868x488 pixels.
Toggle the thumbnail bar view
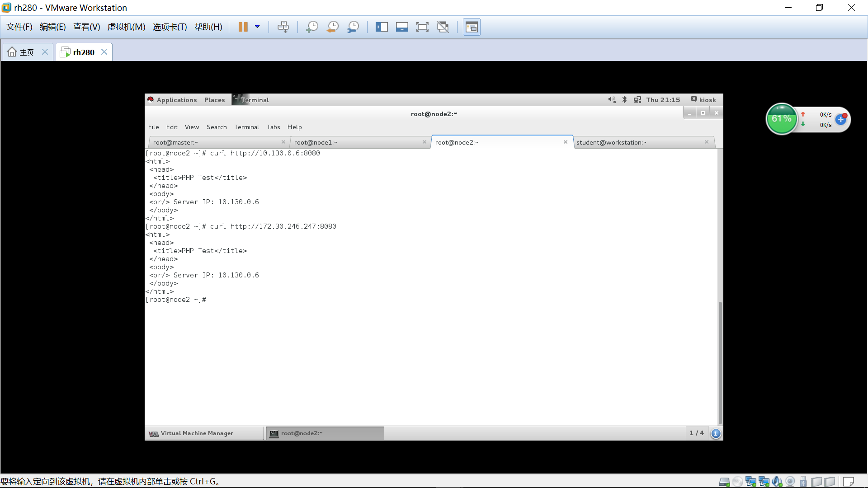tap(402, 27)
